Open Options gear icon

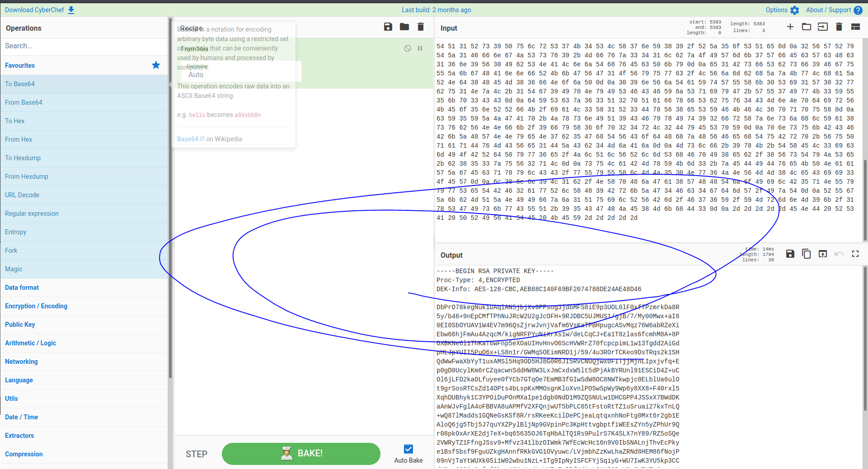click(795, 10)
